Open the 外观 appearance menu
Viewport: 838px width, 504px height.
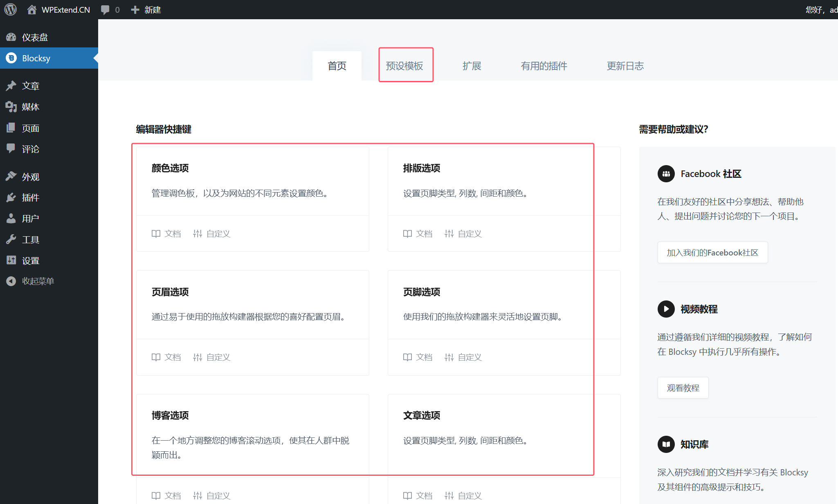pyautogui.click(x=49, y=177)
